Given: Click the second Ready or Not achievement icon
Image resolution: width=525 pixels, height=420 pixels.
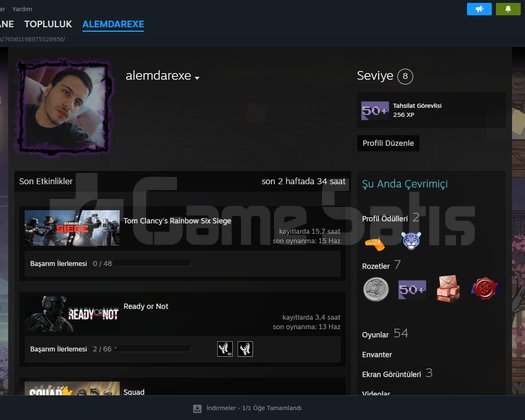Looking at the screenshot, I should tap(245, 349).
